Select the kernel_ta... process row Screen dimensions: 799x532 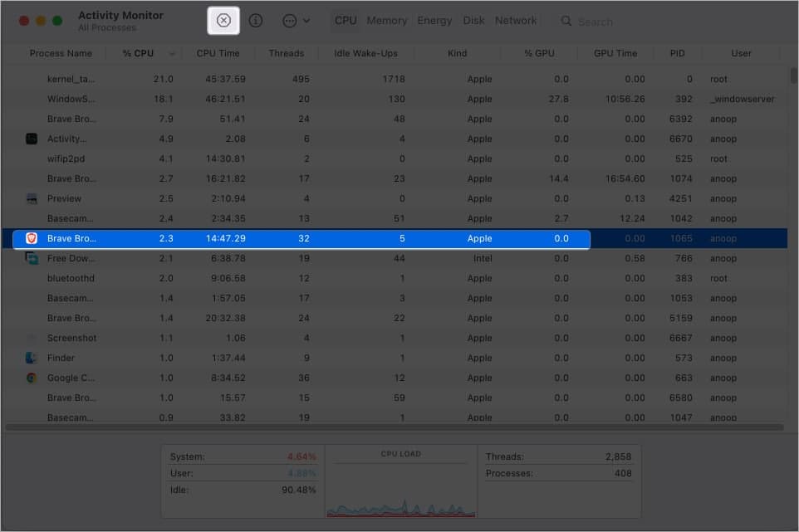pyautogui.click(x=395, y=79)
